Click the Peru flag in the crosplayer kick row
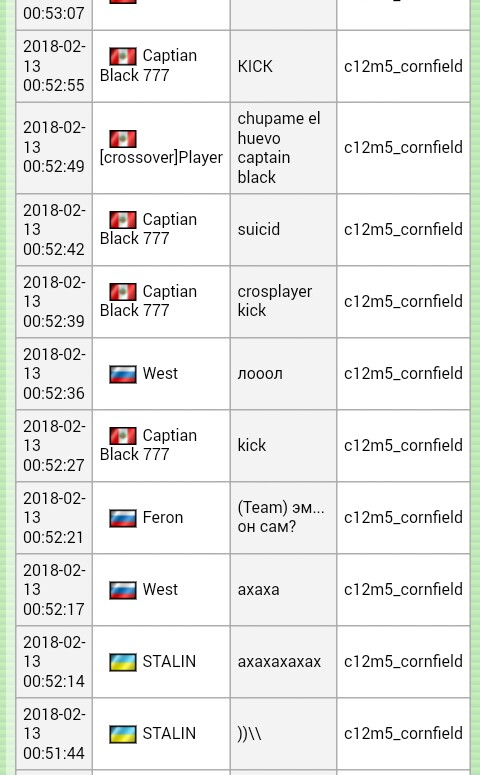This screenshot has width=480, height=775. (x=123, y=292)
